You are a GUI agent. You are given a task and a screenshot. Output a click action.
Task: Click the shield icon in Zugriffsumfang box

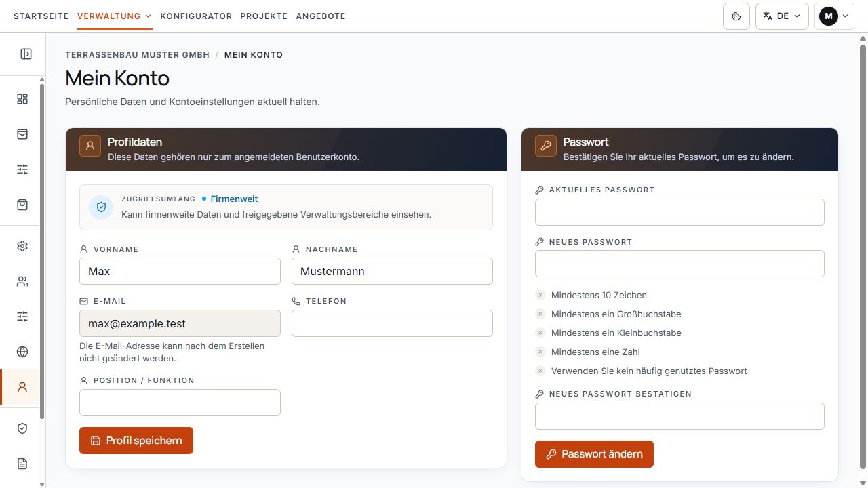(101, 207)
